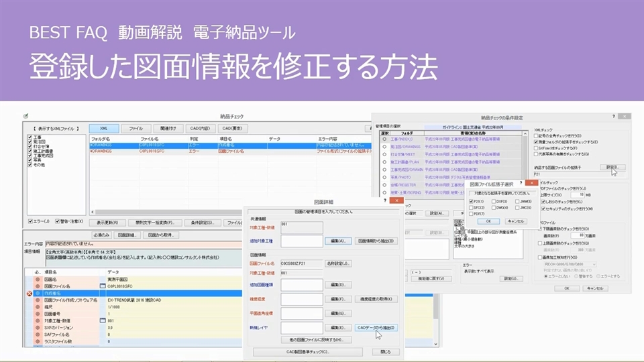Viewport: 644px width, 362px height.
Task: Click the help question mark in 納品チェックの条件設定
Action: 614,116
